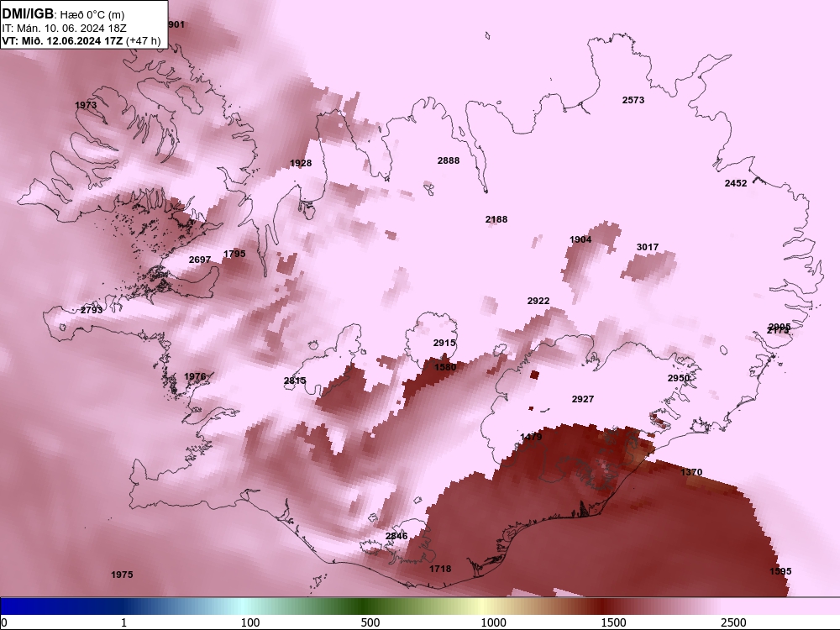Click the 1795 height value
Screen dimensions: 840x630
click(x=234, y=254)
